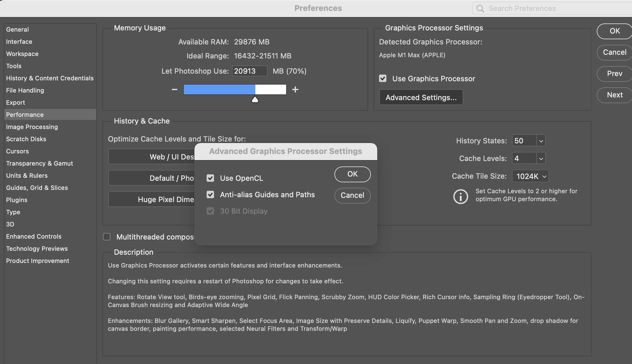Open Cache Tile Size 1024K menu
The height and width of the screenshot is (364, 632).
click(530, 176)
